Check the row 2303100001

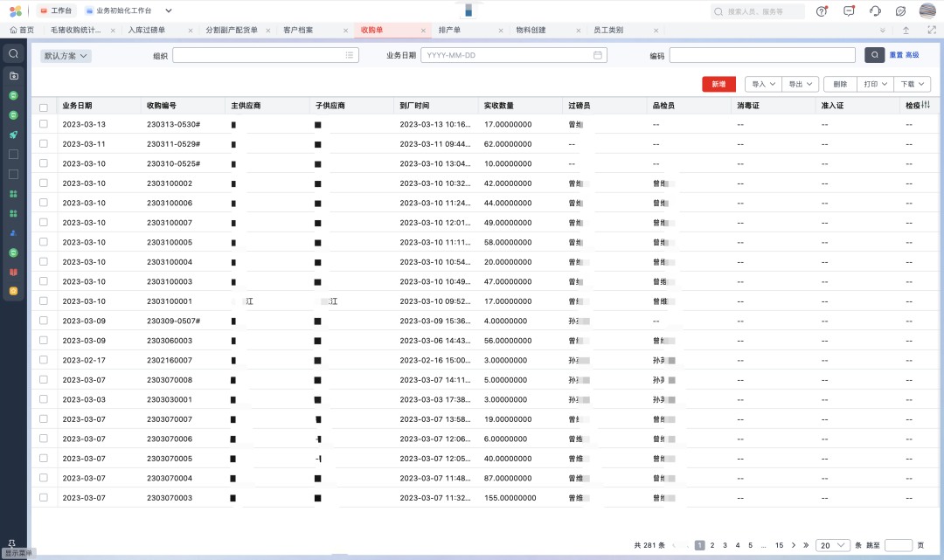tap(44, 301)
